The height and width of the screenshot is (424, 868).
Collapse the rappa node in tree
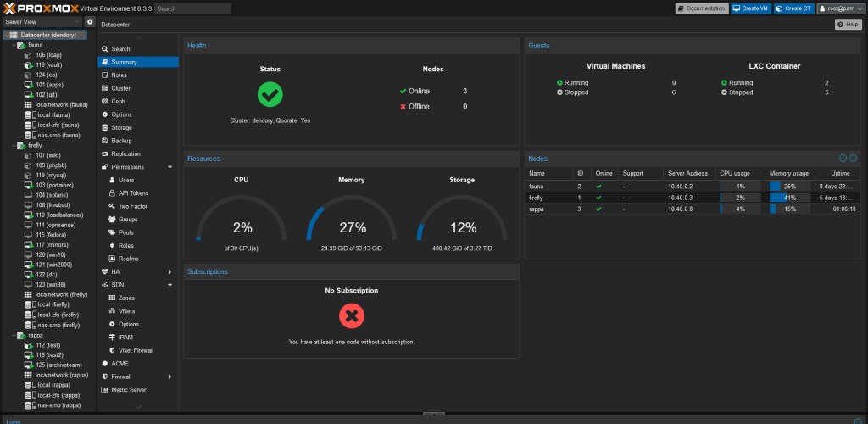coord(14,335)
